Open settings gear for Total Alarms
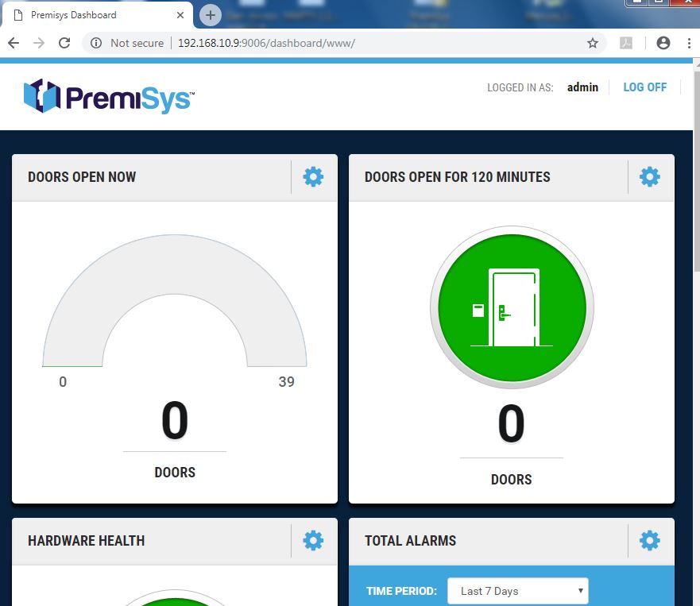 point(650,540)
